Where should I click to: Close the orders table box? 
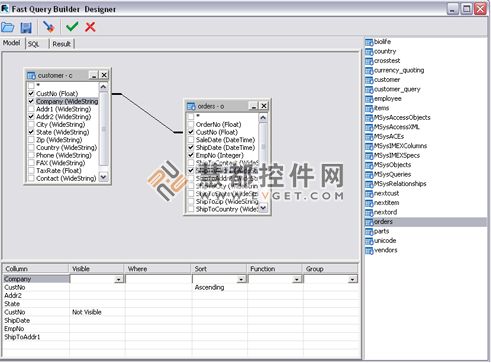tap(264, 106)
